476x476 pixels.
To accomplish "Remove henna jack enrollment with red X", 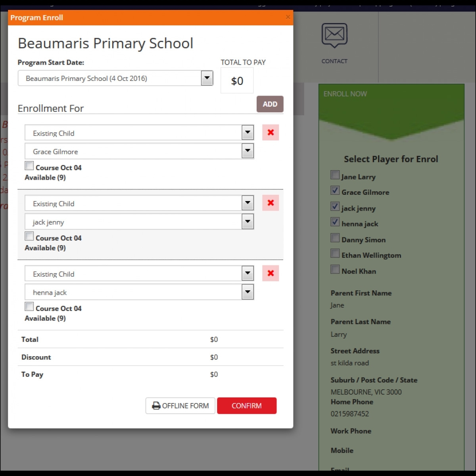I will click(271, 273).
